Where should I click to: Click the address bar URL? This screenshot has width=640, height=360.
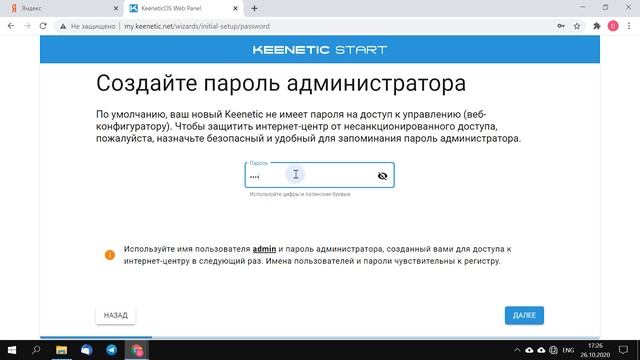coord(197,26)
